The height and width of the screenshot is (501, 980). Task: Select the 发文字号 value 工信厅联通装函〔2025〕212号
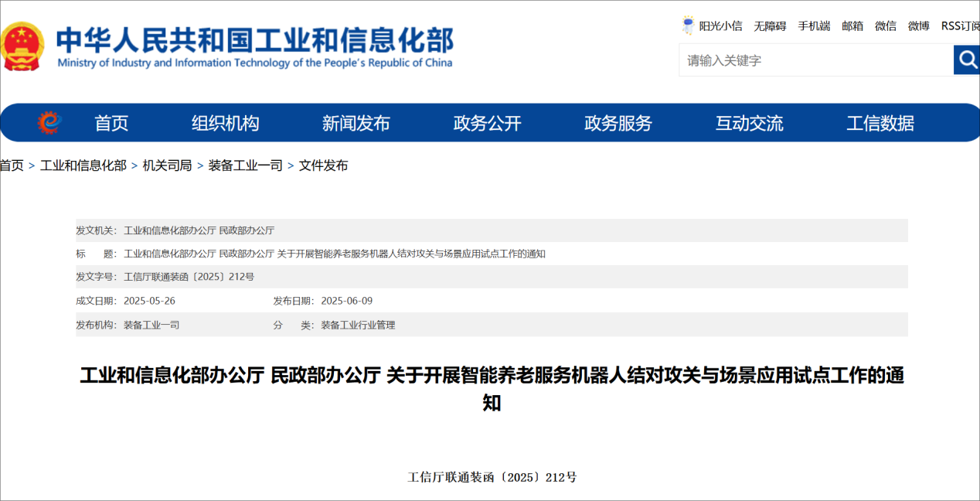[189, 277]
